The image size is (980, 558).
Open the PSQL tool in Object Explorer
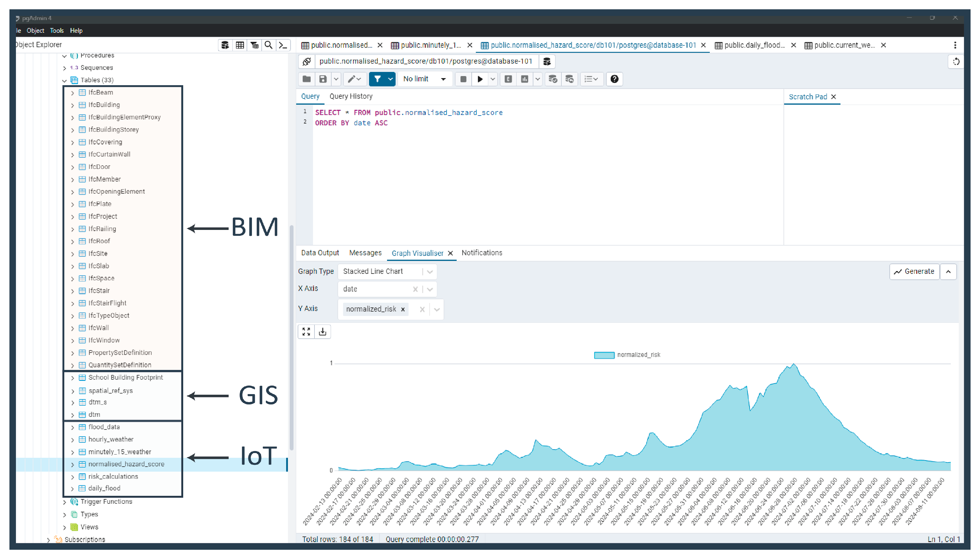pyautogui.click(x=283, y=45)
